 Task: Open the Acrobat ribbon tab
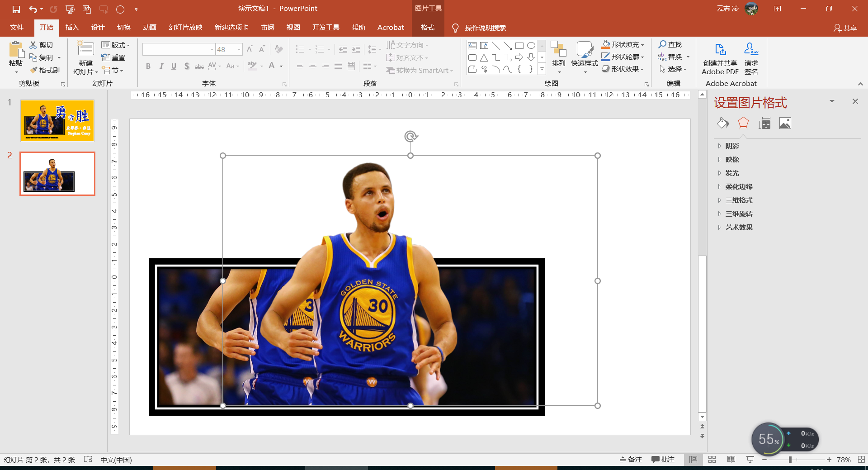coord(391,28)
